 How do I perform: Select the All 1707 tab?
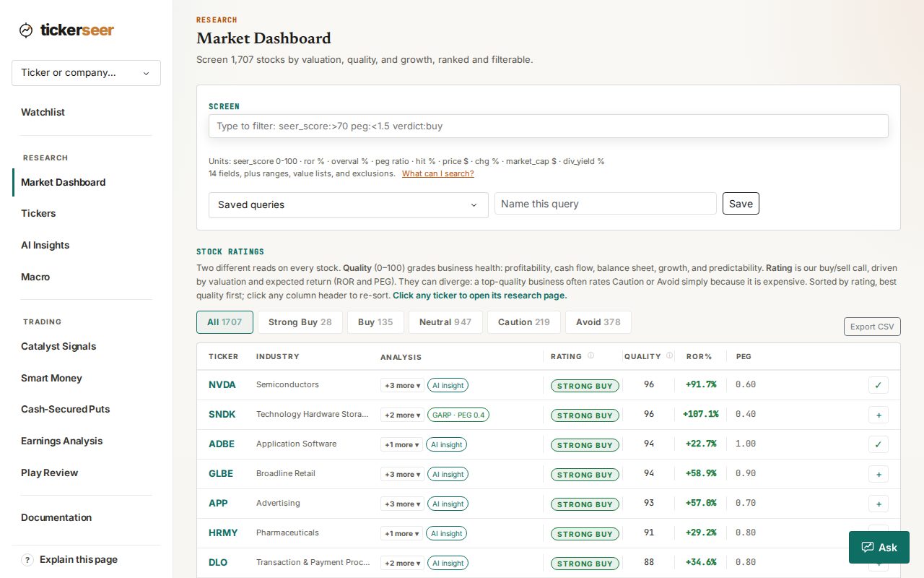225,322
